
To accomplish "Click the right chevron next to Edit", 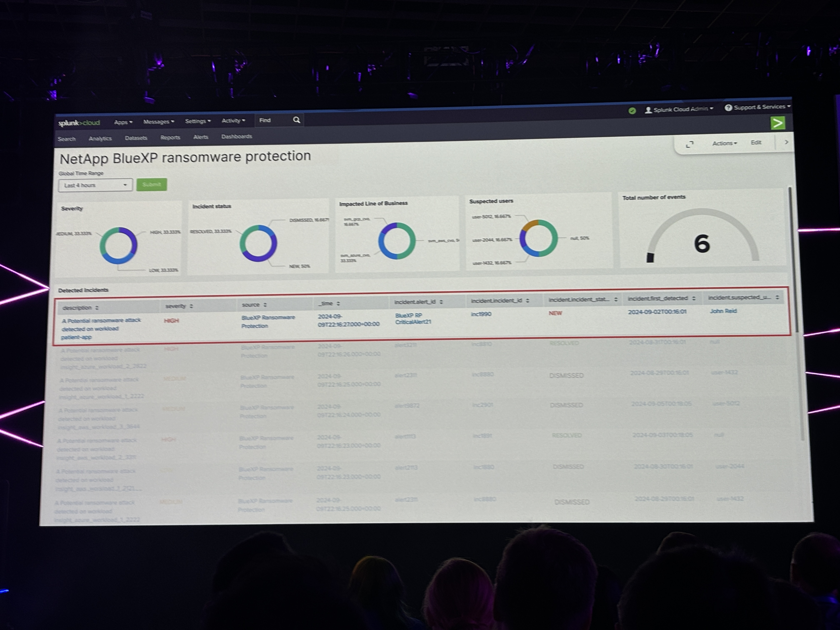I will (x=786, y=142).
